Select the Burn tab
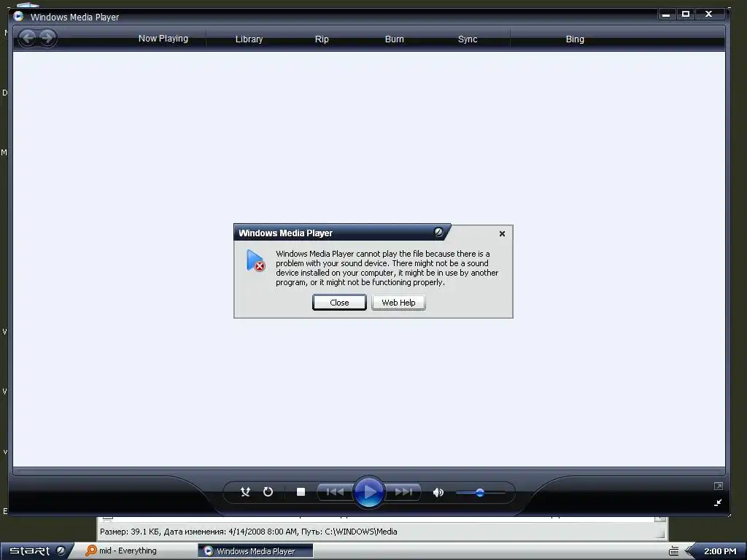Screen dimensions: 747x560 point(394,39)
